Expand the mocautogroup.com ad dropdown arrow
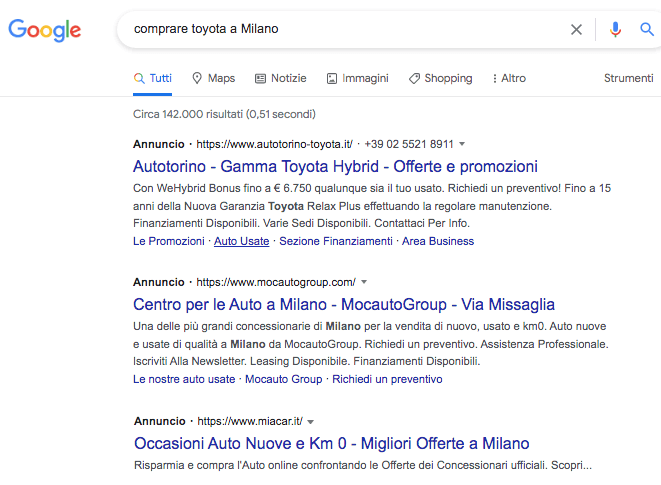661x485 pixels. (x=364, y=283)
